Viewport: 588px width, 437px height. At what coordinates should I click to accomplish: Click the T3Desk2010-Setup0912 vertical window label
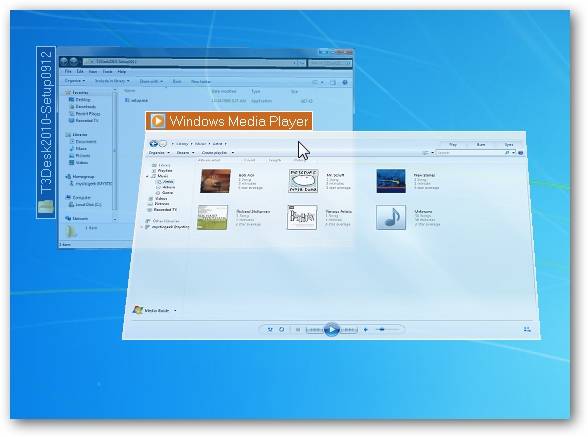pyautogui.click(x=46, y=132)
